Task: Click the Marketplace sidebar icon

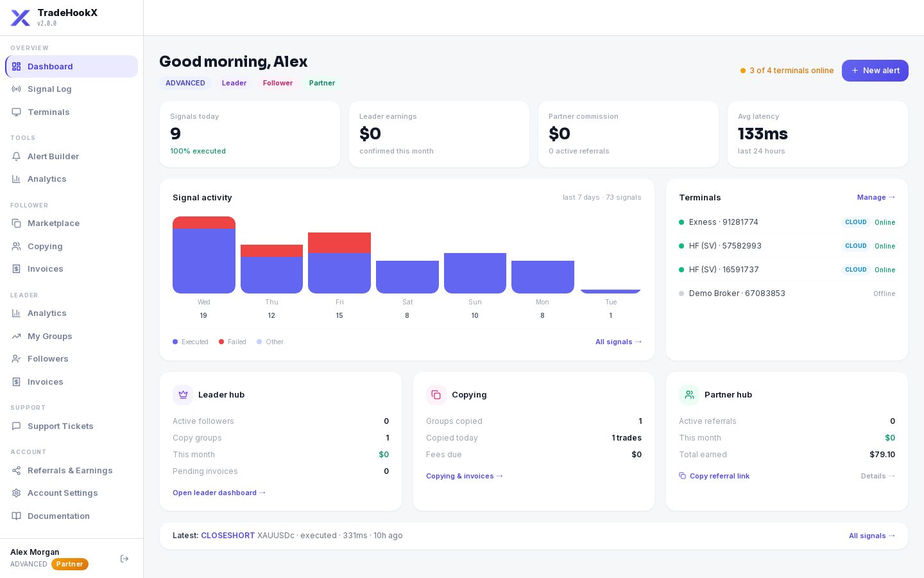Action: (17, 223)
